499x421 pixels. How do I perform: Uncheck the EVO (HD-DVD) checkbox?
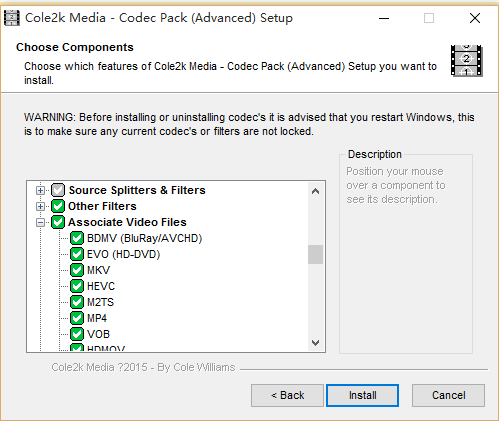(x=77, y=254)
